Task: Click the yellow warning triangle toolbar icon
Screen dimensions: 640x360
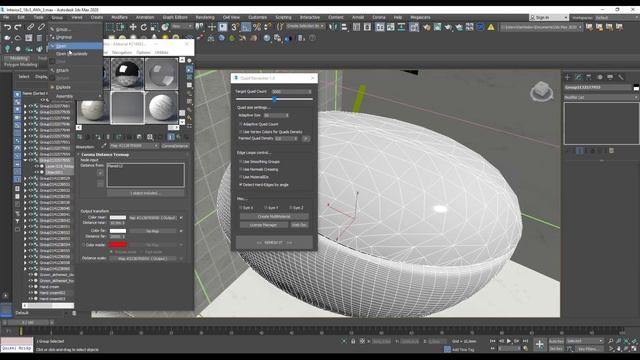Action: coord(491,27)
